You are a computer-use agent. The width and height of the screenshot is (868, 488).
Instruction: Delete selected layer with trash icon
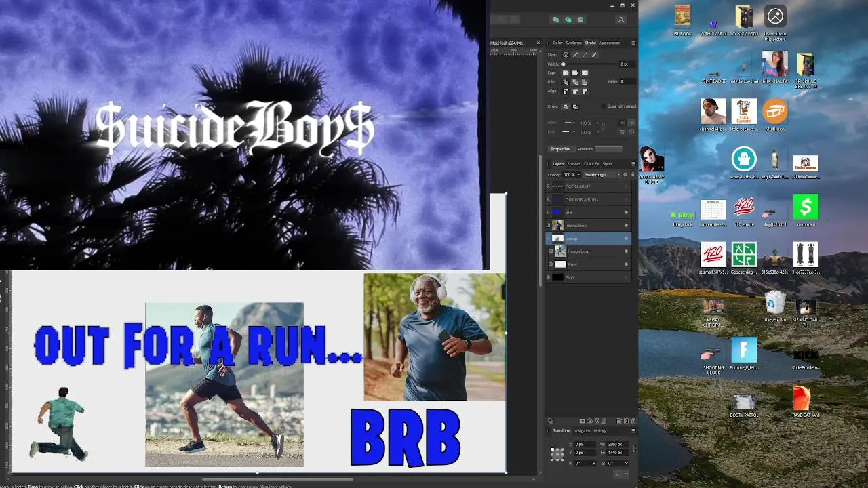(633, 421)
